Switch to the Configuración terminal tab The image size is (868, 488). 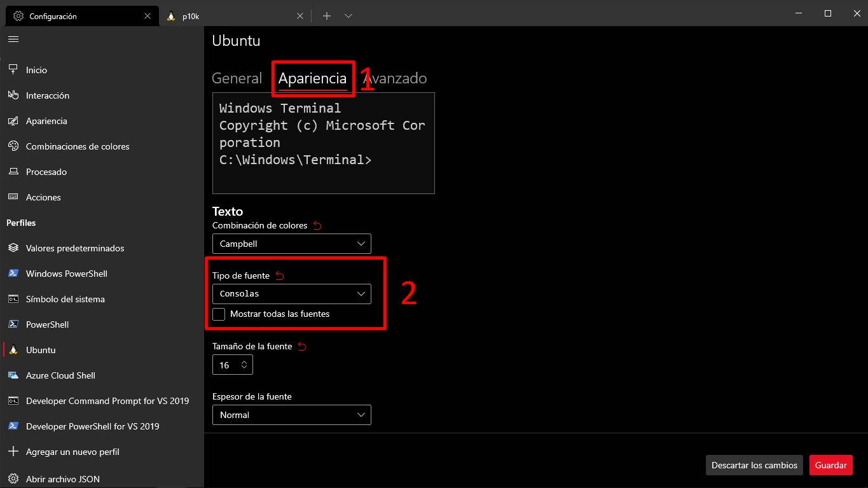(83, 16)
